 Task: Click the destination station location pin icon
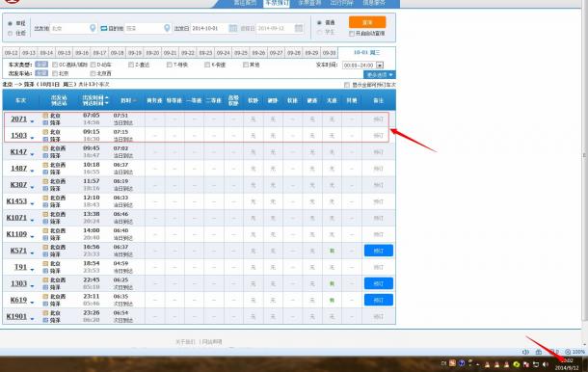pos(168,28)
